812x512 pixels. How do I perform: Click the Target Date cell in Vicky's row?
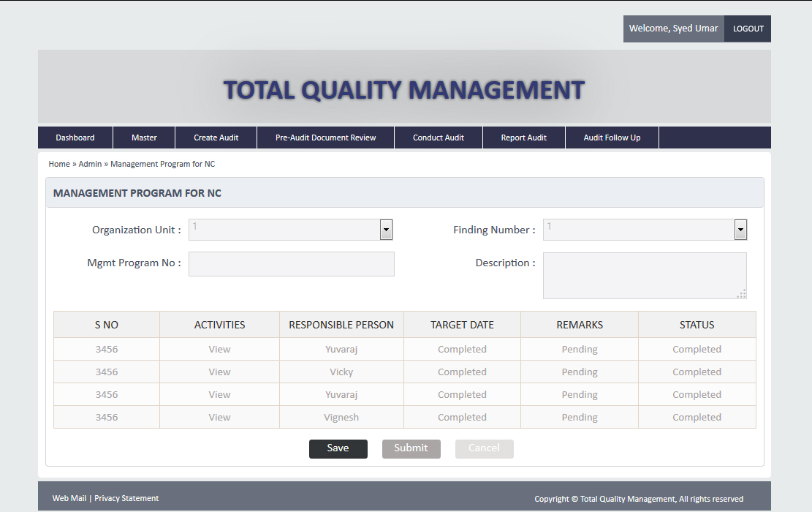point(462,372)
